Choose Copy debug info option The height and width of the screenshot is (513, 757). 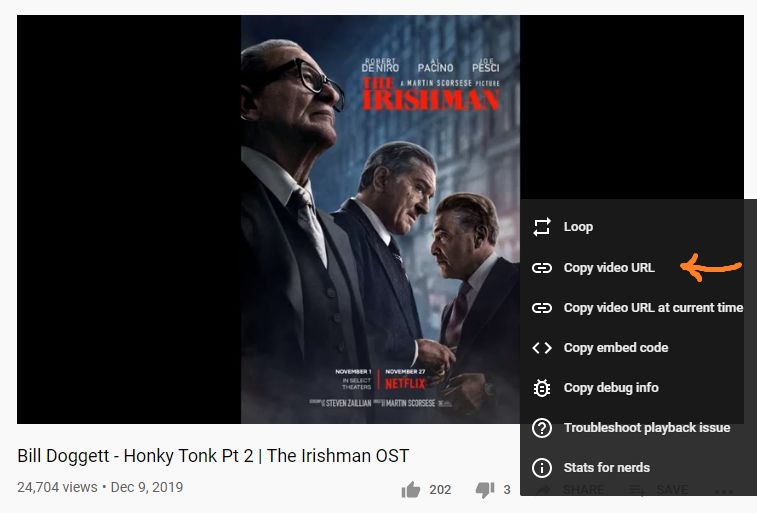click(x=639, y=388)
